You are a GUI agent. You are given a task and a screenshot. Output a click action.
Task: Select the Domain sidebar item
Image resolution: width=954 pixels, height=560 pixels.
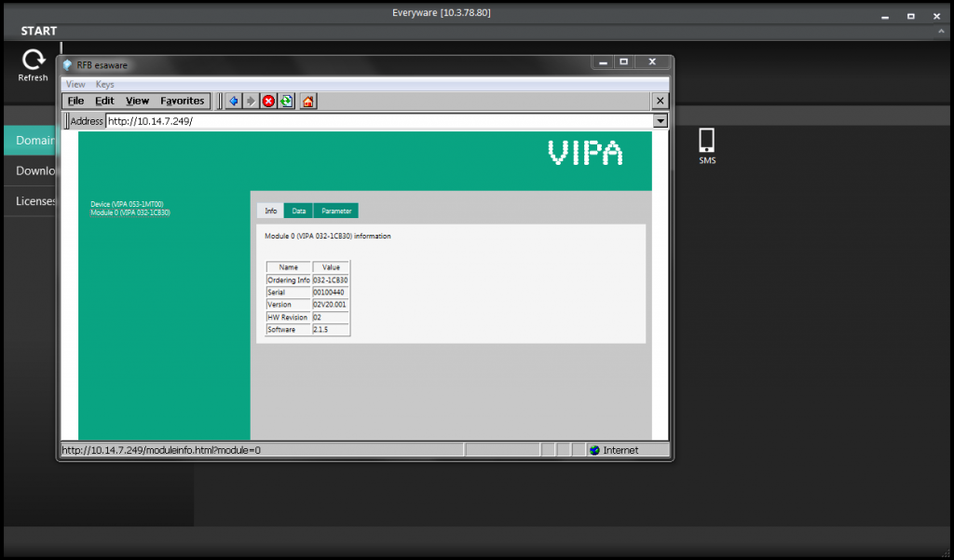tap(31, 141)
